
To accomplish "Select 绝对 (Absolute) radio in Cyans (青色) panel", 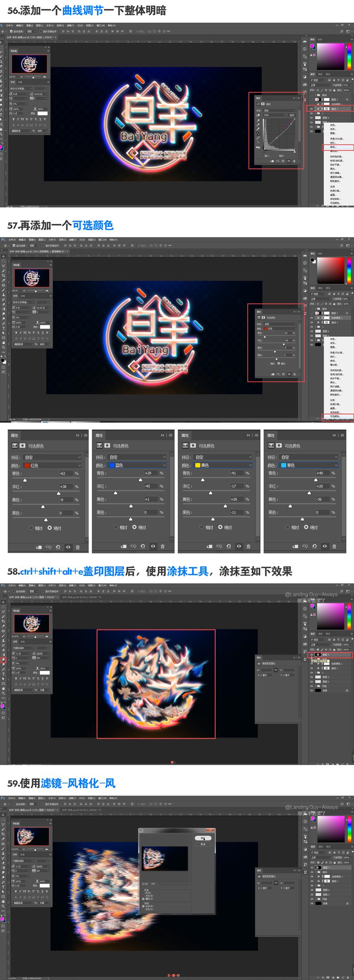I will [x=306, y=527].
